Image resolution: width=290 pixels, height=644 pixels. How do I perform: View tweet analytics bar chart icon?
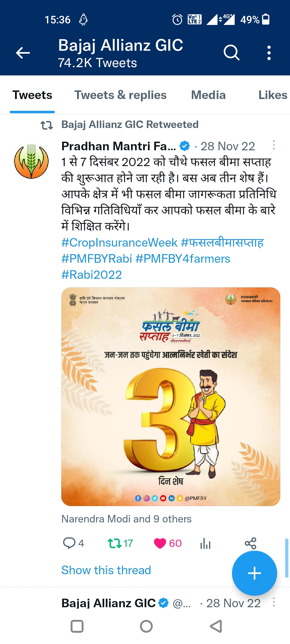pyautogui.click(x=205, y=544)
